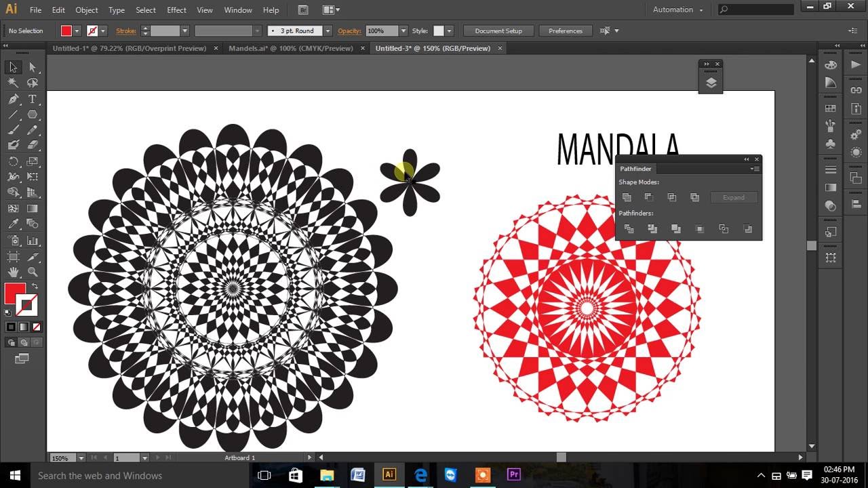Open the Stroke panel from dock
The height and width of the screenshot is (488, 868).
point(831,169)
